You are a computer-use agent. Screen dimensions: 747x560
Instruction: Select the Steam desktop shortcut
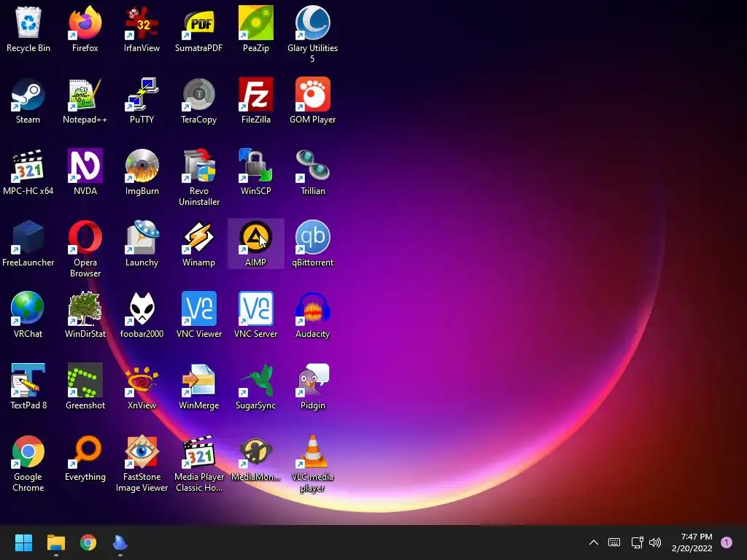tap(28, 94)
